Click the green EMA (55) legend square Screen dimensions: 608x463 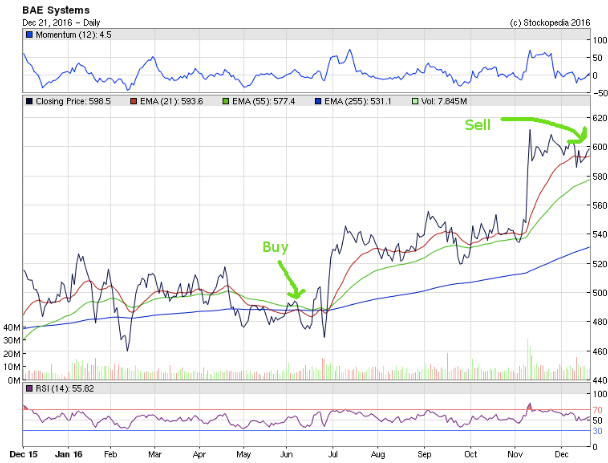click(226, 102)
